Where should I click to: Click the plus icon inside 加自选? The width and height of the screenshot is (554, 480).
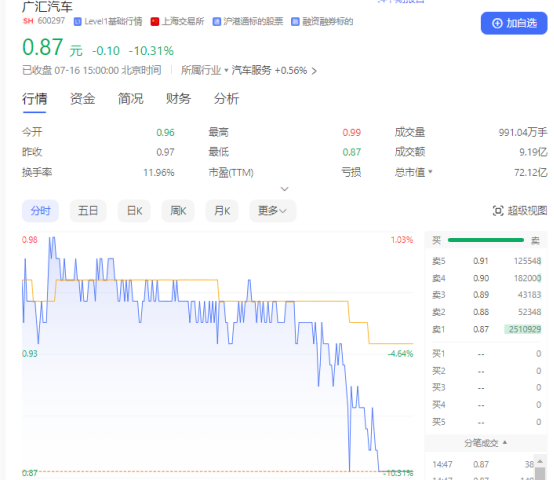497,23
